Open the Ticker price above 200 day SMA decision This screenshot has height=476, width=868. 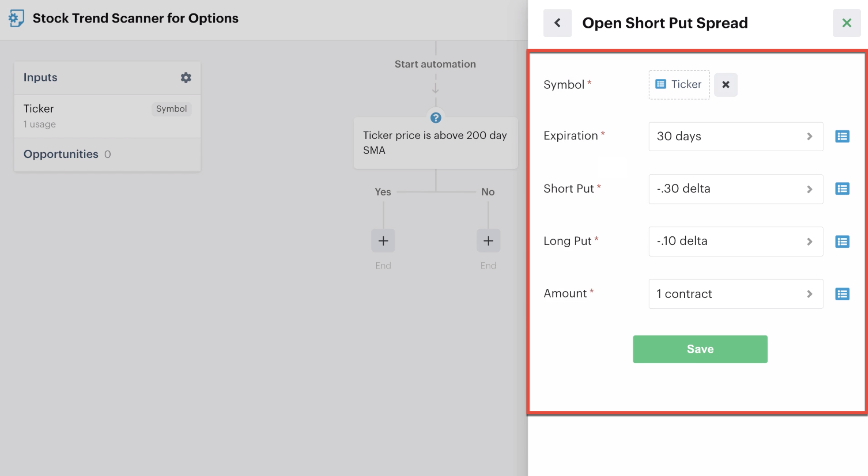(x=436, y=143)
